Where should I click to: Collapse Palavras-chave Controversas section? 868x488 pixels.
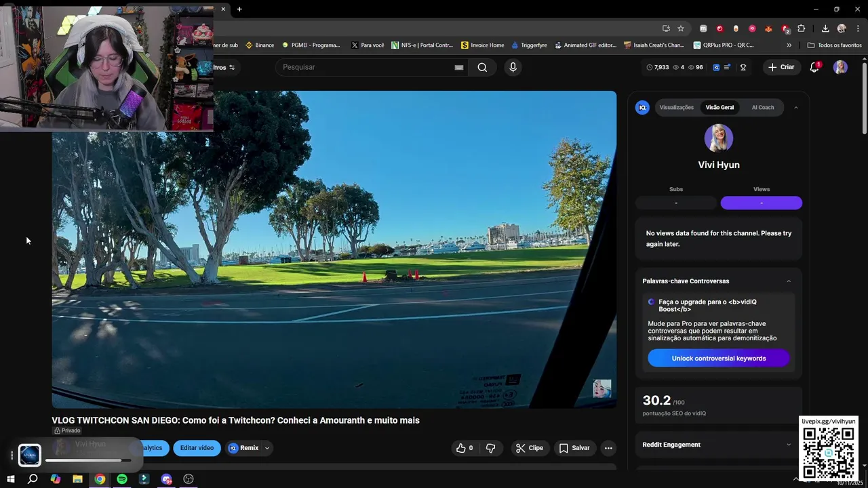click(x=789, y=281)
